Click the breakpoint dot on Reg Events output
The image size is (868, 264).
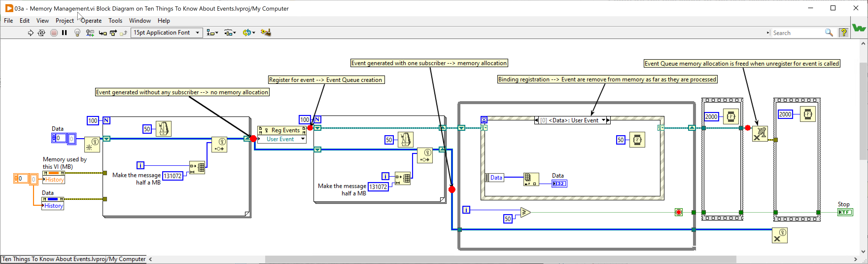tap(310, 128)
